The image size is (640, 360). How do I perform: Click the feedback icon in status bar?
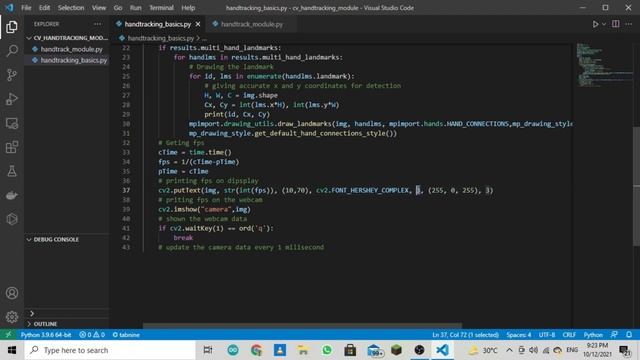tap(614, 335)
